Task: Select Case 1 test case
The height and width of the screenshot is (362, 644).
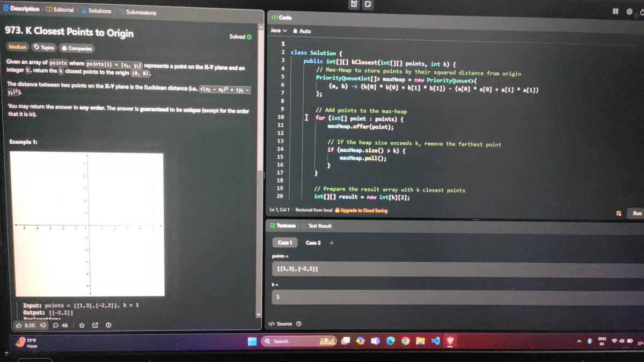Action: click(285, 243)
